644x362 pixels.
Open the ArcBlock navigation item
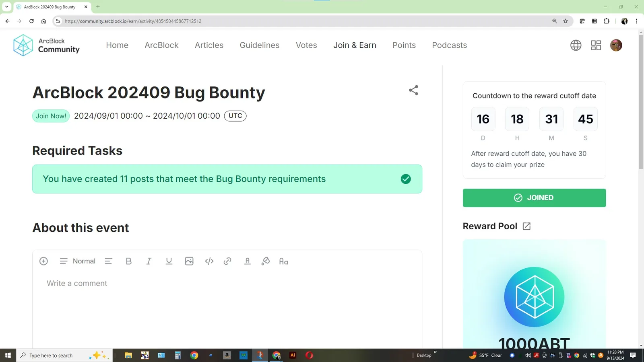click(x=161, y=45)
